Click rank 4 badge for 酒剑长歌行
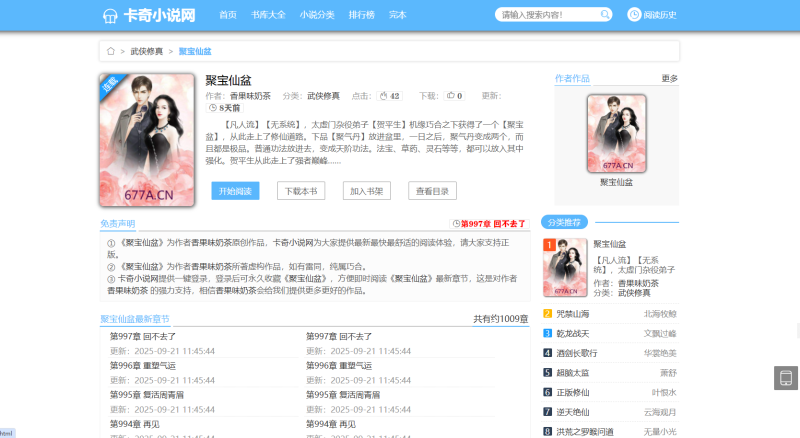Viewport: 800px width, 438px height. tap(547, 353)
